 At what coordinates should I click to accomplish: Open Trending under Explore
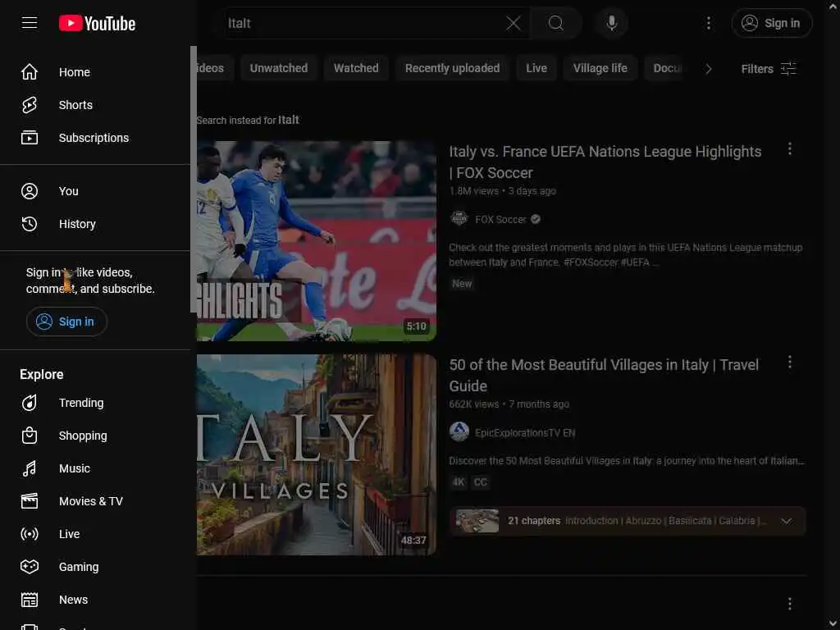click(95, 403)
